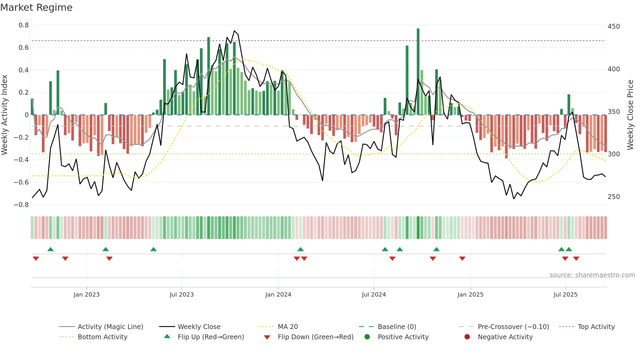
Task: Click the tallest green activity bar near 0.77
Action: click(418, 72)
